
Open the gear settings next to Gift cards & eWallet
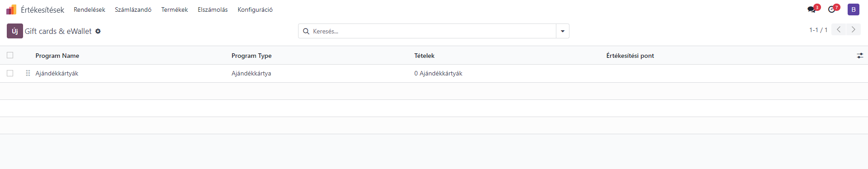pos(98,31)
